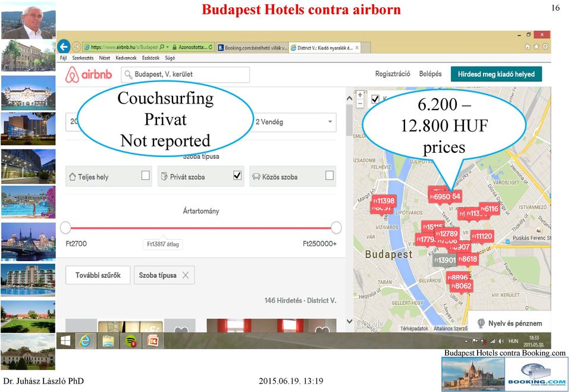Viewport: 571px width, 392px height.
Task: Click the map price marker Ft6950
Action: (x=440, y=197)
